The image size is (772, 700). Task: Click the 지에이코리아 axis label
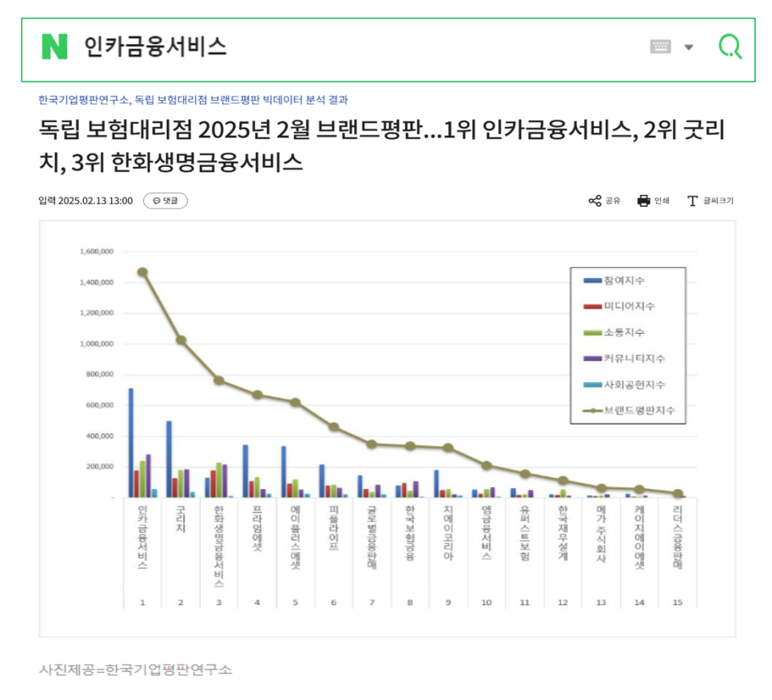(x=448, y=533)
